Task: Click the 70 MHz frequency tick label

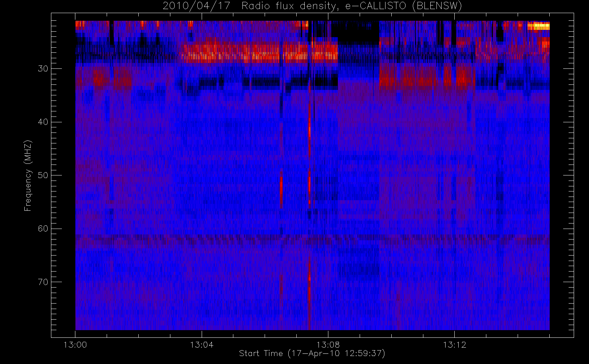Action: pos(43,282)
